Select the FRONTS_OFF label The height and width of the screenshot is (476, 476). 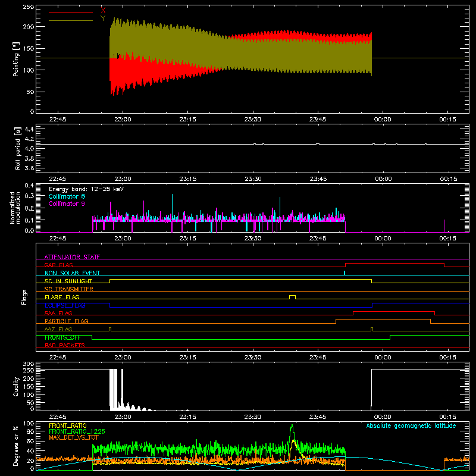tap(62, 337)
